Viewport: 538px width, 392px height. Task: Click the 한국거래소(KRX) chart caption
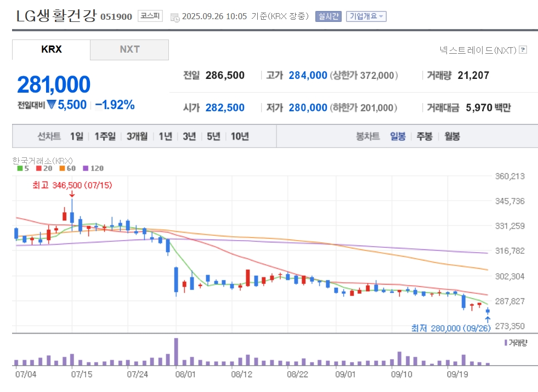43,161
